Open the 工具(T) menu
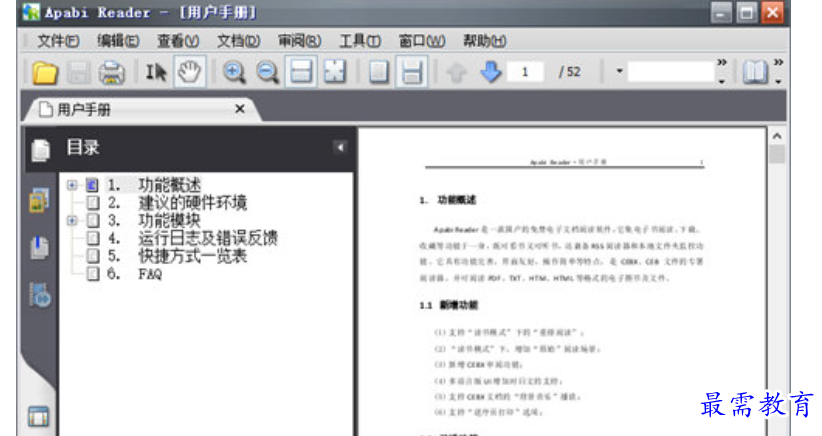 coord(360,41)
